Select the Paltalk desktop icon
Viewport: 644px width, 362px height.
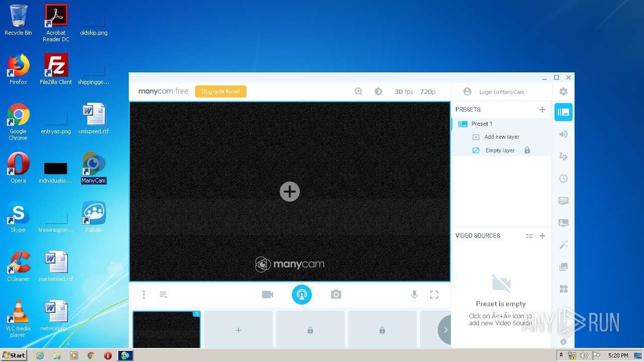[x=94, y=217]
